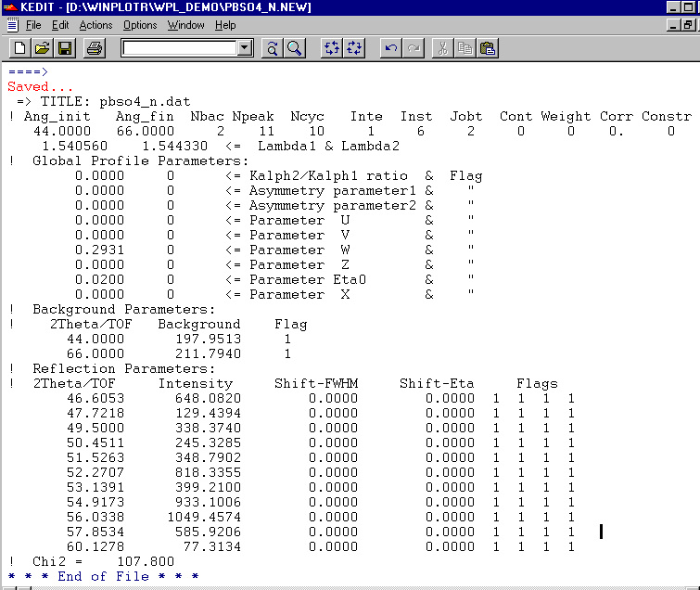700x590 pixels.
Task: Open Find using the plain magnifying glass icon
Action: pos(295,48)
